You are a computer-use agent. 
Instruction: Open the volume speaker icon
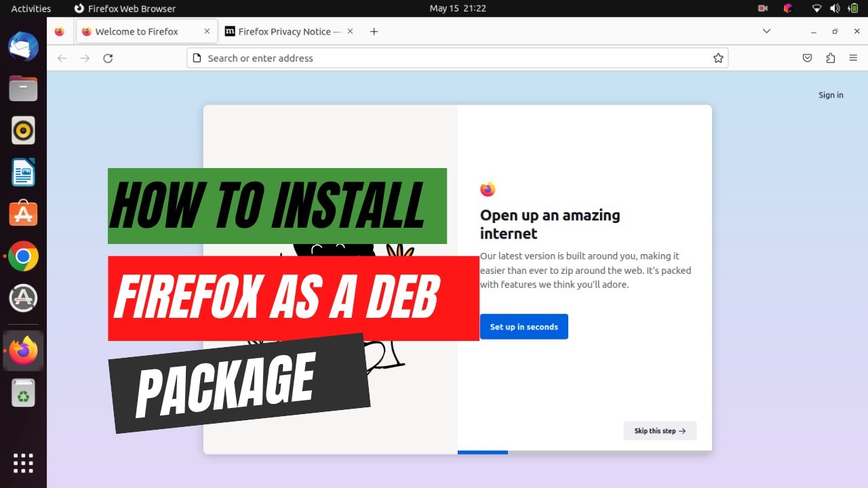835,8
